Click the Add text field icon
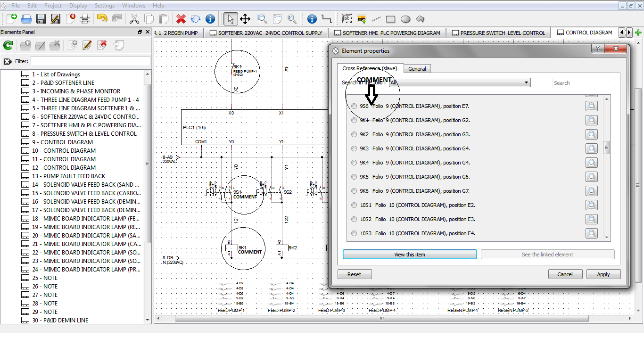 (347, 19)
